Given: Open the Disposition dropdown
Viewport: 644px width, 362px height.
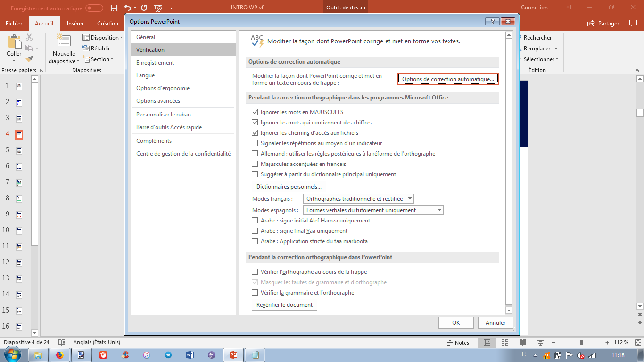Looking at the screenshot, I should [x=102, y=37].
